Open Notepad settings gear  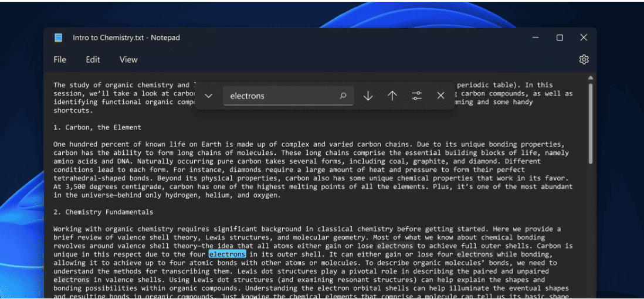(x=584, y=60)
